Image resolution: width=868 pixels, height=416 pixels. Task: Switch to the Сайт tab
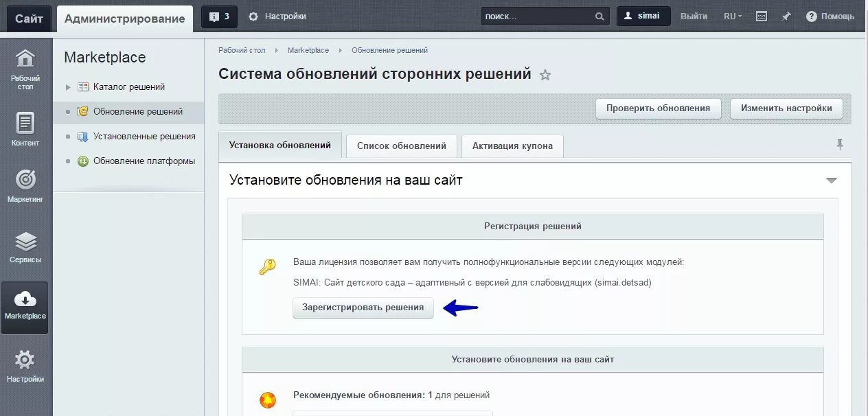tap(30, 19)
